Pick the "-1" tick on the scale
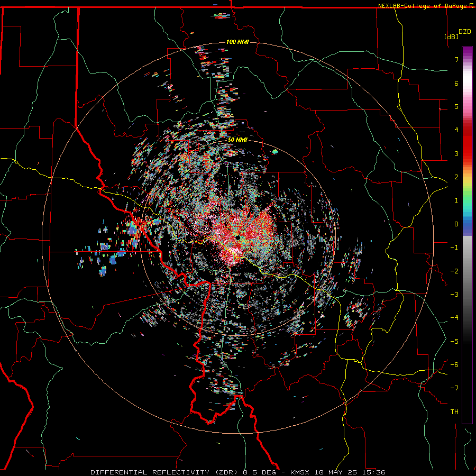The image size is (476, 476). (x=454, y=248)
